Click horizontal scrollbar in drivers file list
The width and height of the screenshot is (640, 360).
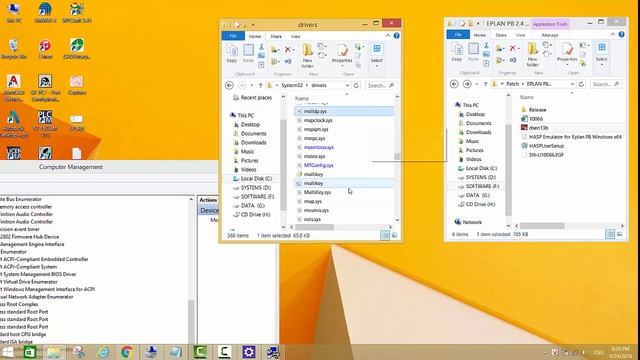[314, 227]
